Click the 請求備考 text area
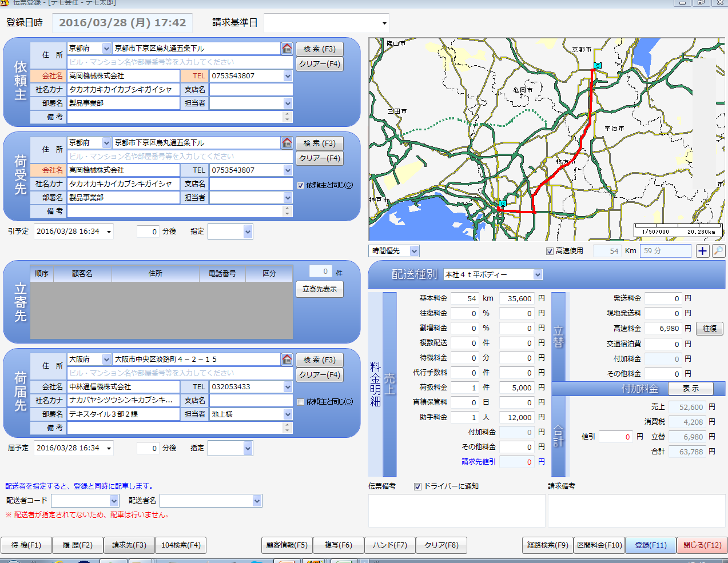The image size is (728, 563). [x=636, y=510]
